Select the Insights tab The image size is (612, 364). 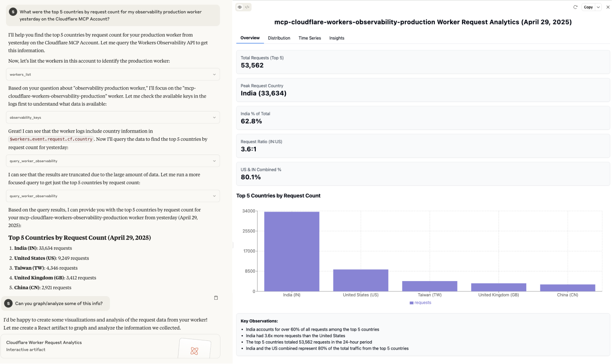coord(337,38)
